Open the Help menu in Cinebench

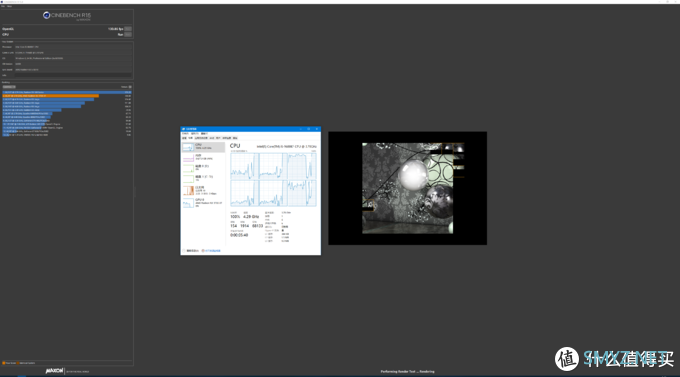(10, 7)
